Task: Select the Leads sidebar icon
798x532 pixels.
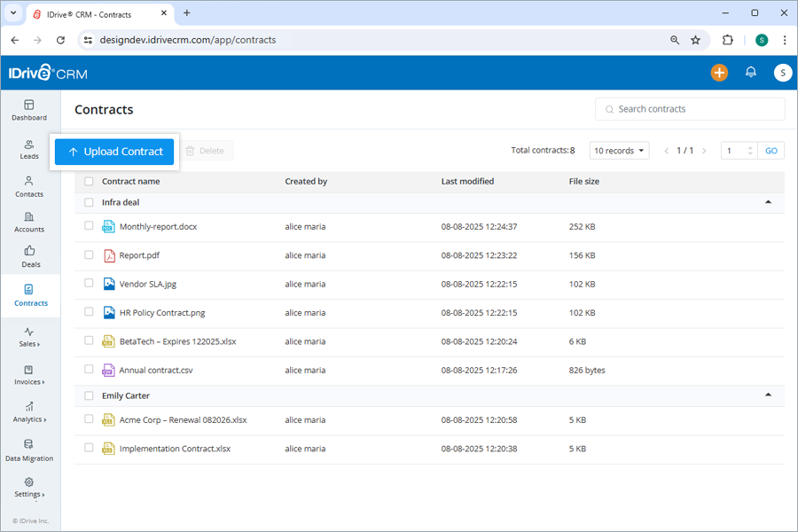Action: tap(29, 147)
